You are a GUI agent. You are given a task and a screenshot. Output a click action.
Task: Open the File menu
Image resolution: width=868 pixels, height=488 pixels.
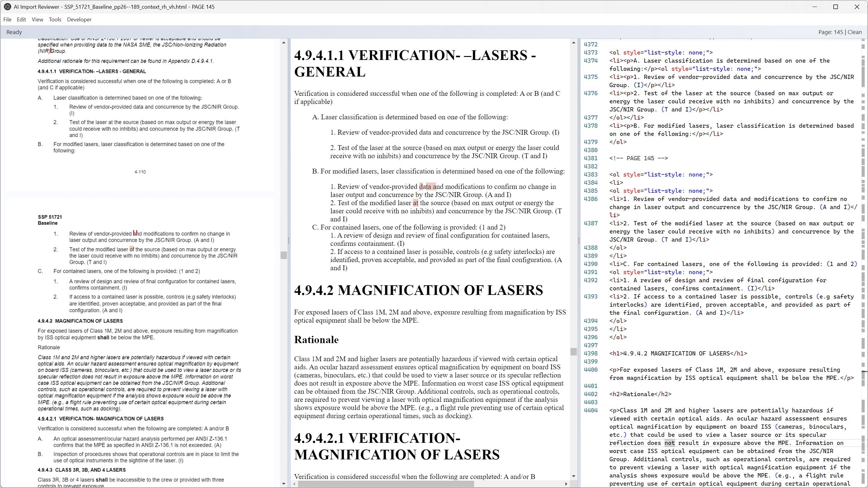(x=8, y=20)
